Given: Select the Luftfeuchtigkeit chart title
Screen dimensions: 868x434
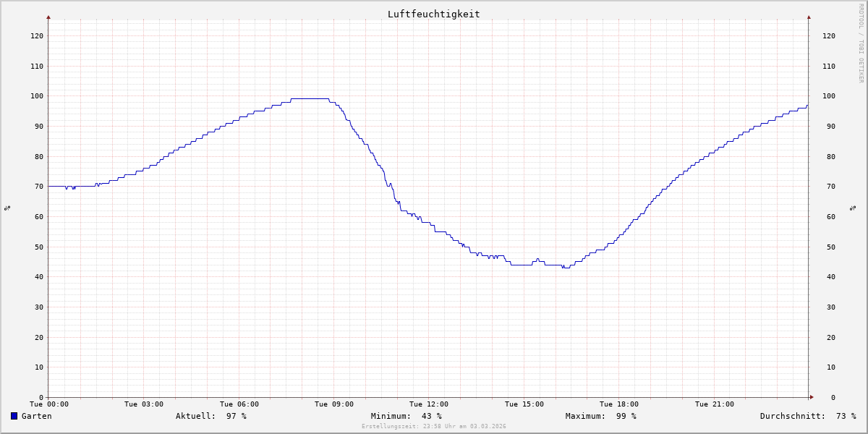Looking at the screenshot, I should (x=433, y=14).
